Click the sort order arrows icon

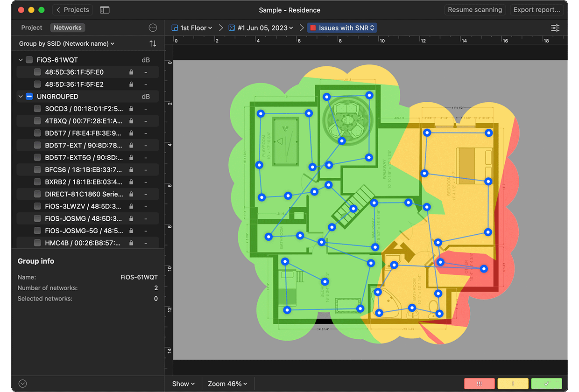pyautogui.click(x=153, y=43)
